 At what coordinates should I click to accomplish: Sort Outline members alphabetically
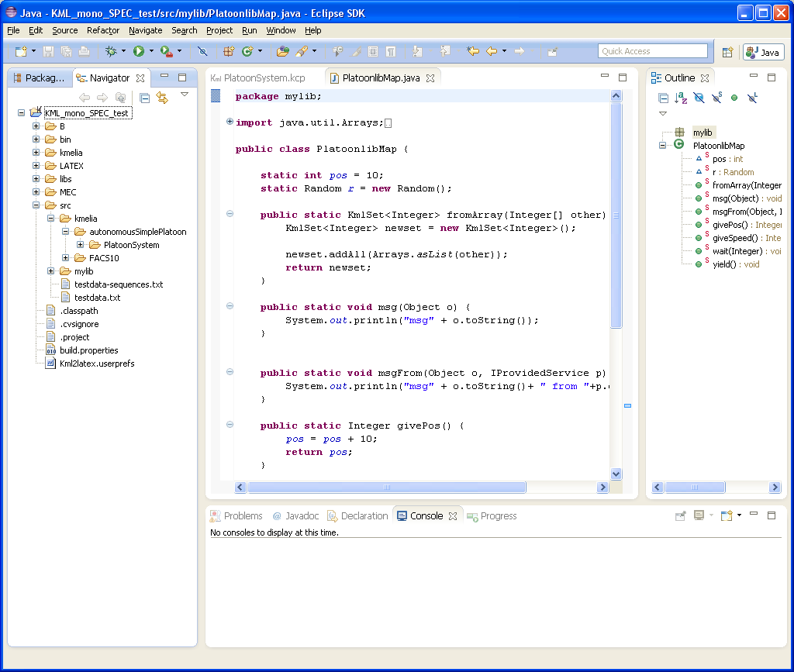coord(681,98)
